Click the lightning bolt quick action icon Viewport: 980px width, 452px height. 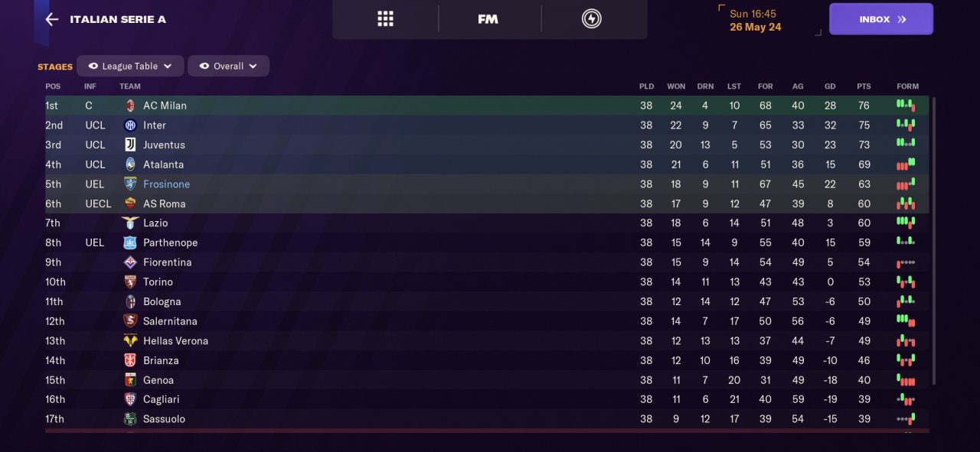[x=591, y=19]
